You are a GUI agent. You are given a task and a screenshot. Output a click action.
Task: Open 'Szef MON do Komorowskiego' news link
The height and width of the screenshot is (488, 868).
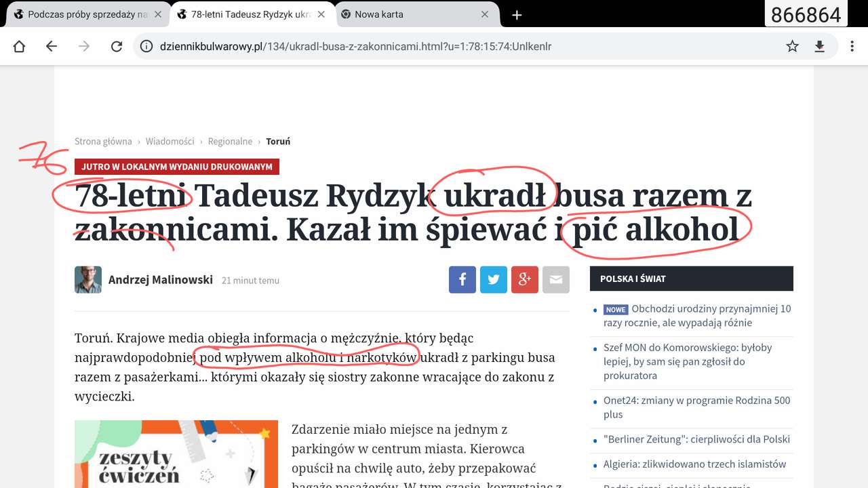[x=688, y=361]
